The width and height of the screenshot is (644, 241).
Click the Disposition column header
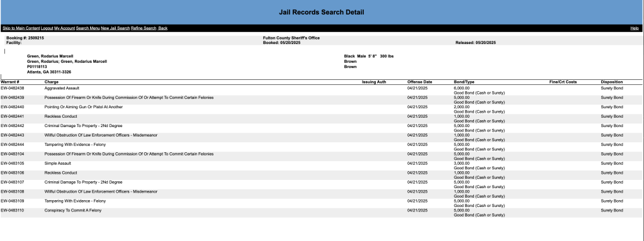click(x=611, y=82)
